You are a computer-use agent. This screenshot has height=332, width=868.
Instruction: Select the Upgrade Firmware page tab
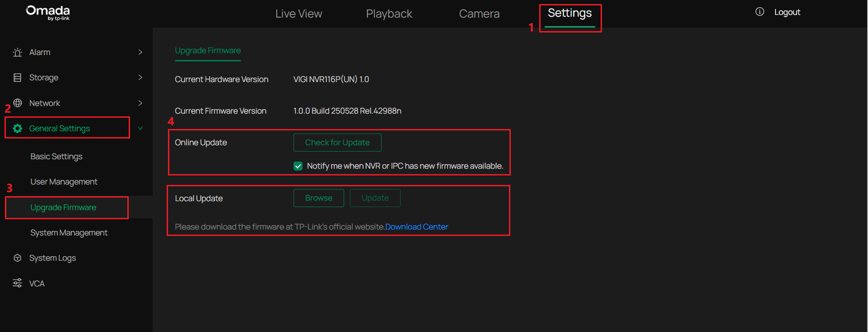click(x=208, y=51)
